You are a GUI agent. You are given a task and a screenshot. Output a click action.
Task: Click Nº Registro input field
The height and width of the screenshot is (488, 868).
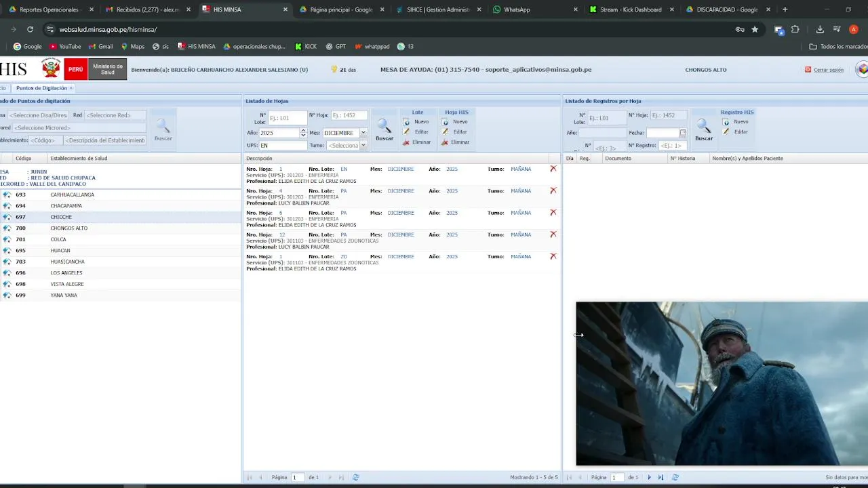point(671,145)
